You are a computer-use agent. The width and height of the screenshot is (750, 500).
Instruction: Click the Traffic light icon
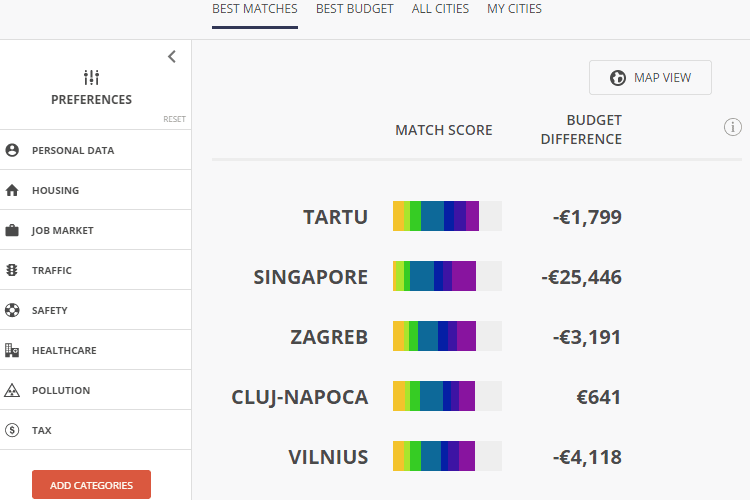pyautogui.click(x=12, y=270)
